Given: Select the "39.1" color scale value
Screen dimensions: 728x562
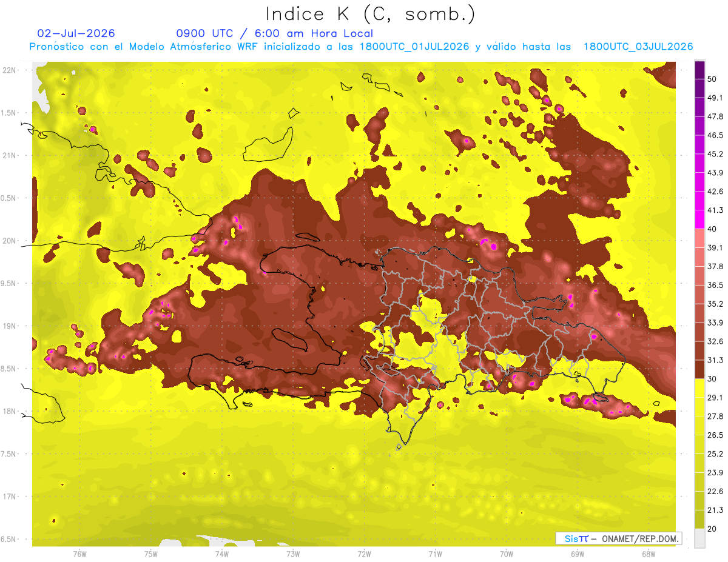Looking at the screenshot, I should 715,247.
